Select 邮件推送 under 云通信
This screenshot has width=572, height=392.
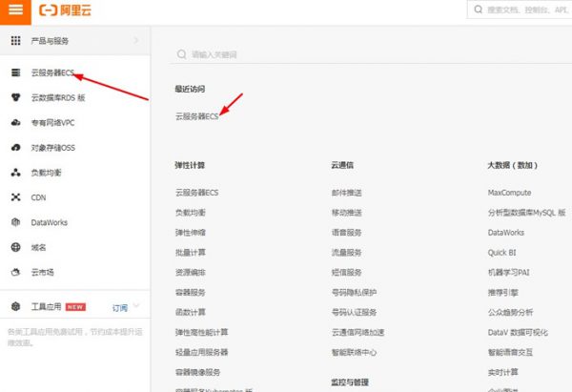pyautogui.click(x=346, y=192)
